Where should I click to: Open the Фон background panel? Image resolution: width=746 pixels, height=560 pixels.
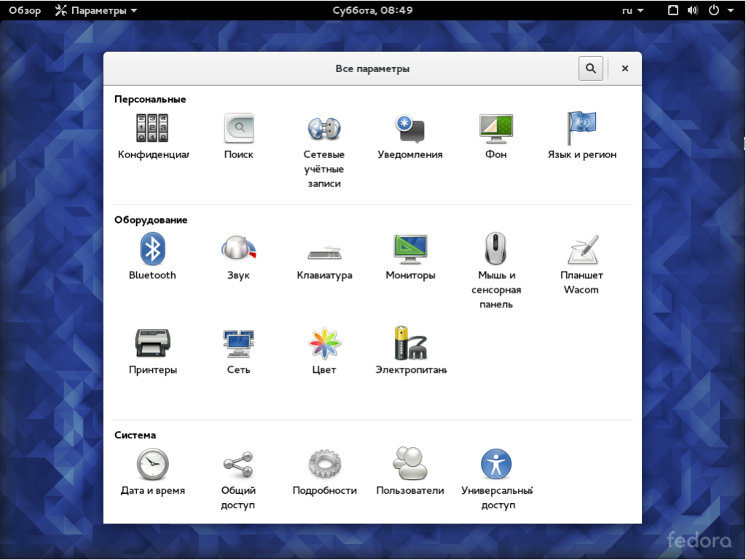(496, 135)
